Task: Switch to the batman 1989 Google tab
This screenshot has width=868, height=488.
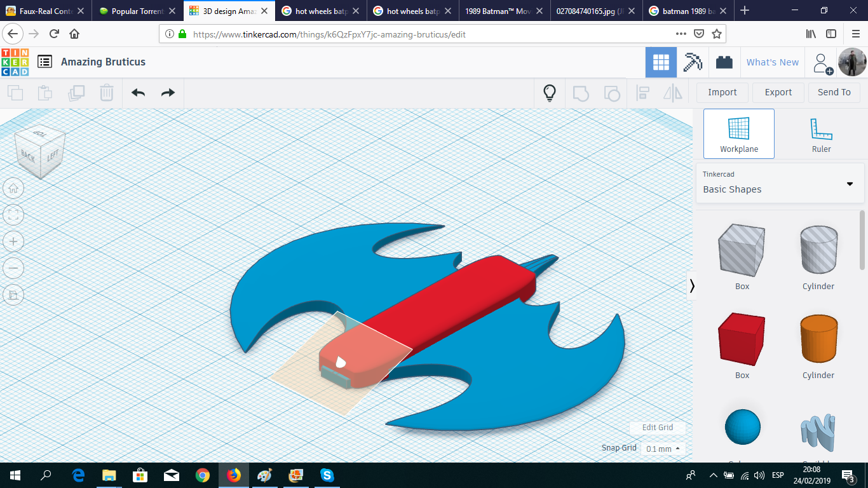Action: [x=688, y=11]
